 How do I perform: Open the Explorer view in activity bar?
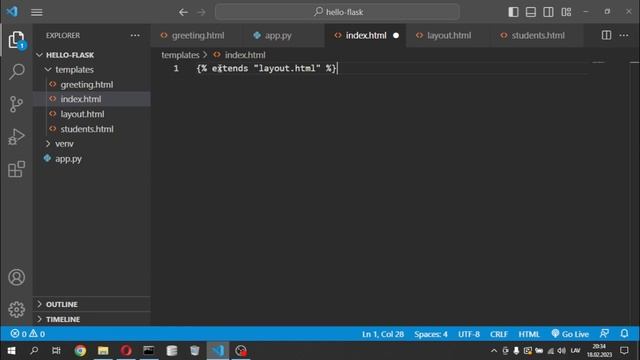16,40
